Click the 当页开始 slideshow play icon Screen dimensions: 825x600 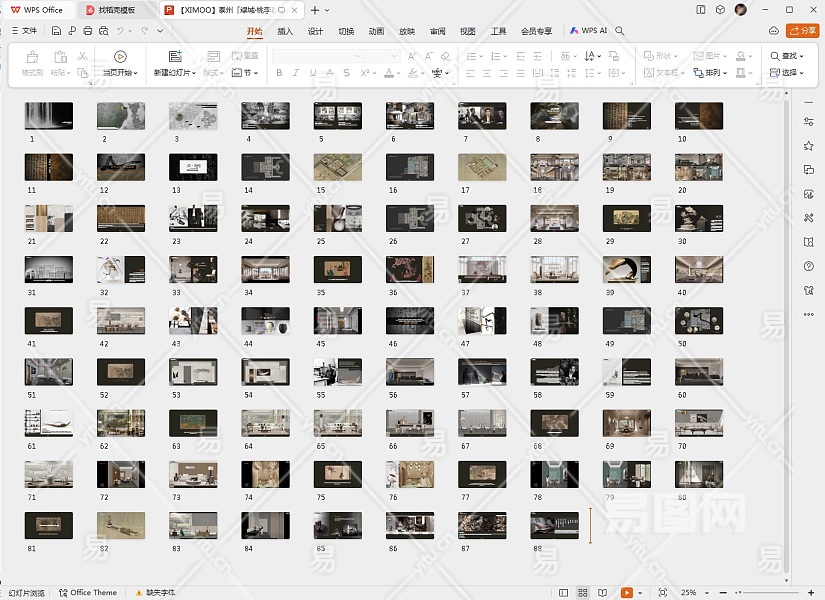pos(120,57)
